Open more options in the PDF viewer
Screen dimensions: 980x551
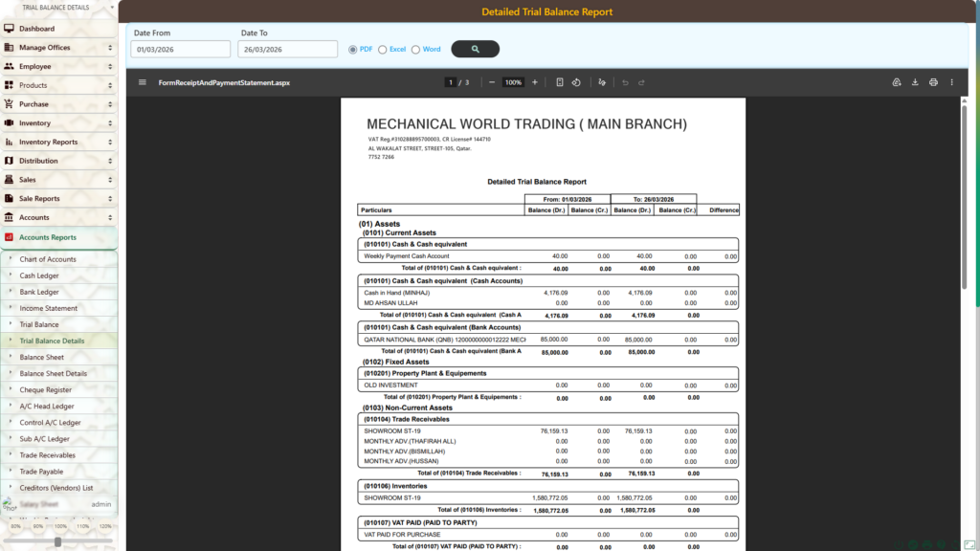(x=951, y=82)
